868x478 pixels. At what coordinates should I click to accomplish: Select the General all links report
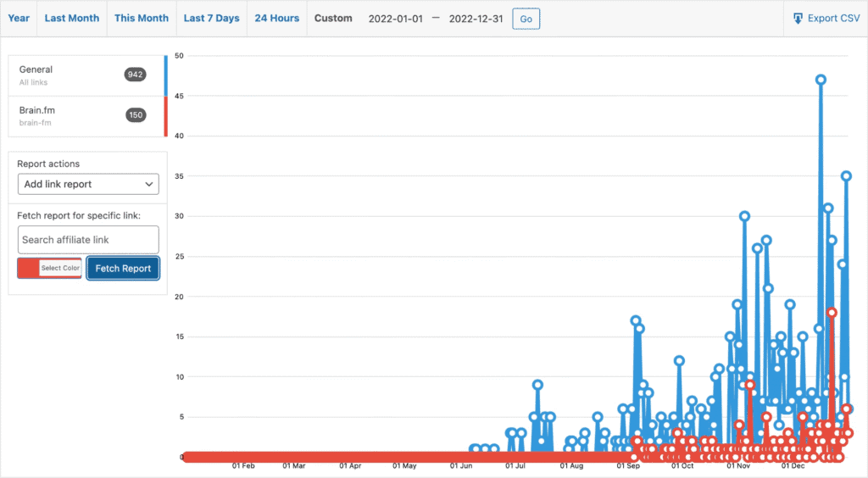68,75
